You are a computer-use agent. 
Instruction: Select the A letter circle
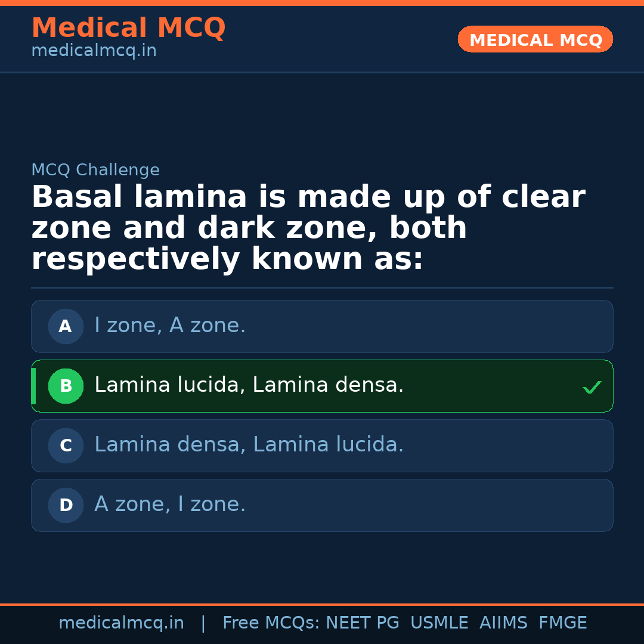coord(66,326)
